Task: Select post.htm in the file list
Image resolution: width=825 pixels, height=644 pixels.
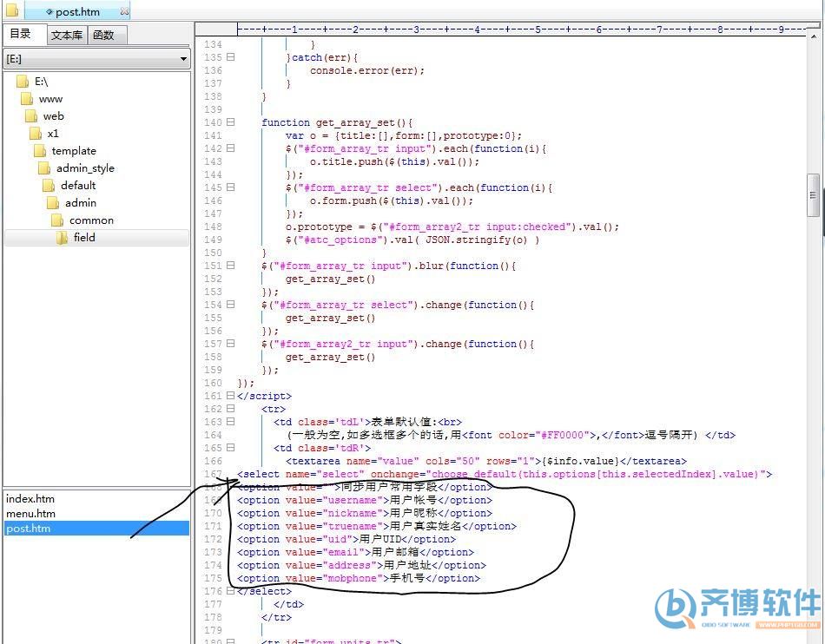Action: (x=96, y=529)
